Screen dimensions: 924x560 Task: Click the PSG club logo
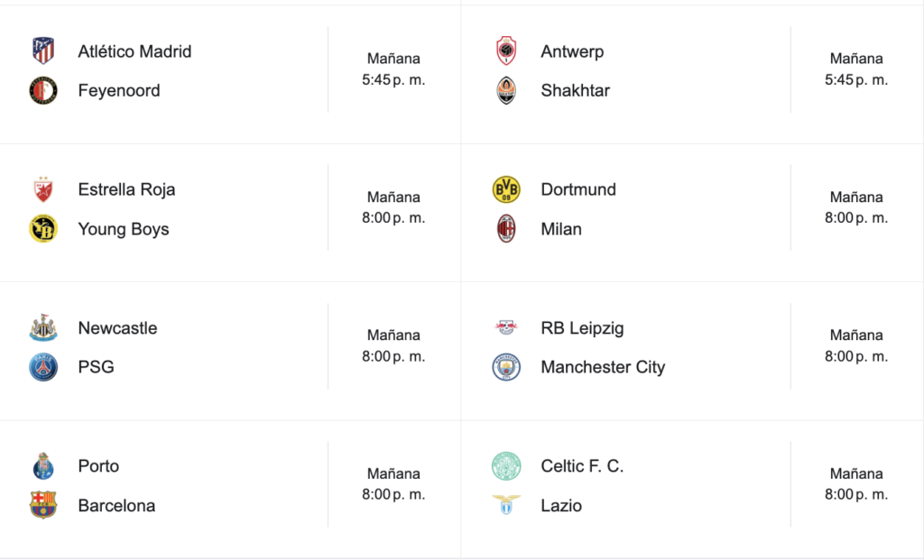point(43,367)
